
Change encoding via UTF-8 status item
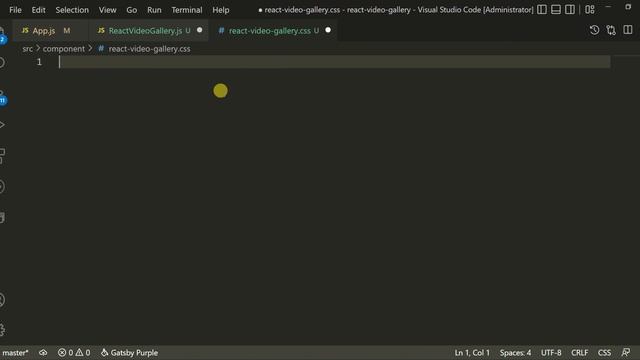click(x=551, y=353)
